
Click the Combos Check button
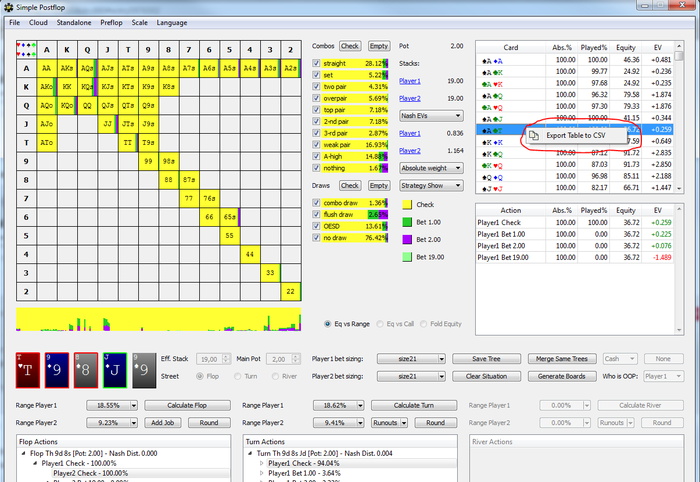tap(350, 46)
